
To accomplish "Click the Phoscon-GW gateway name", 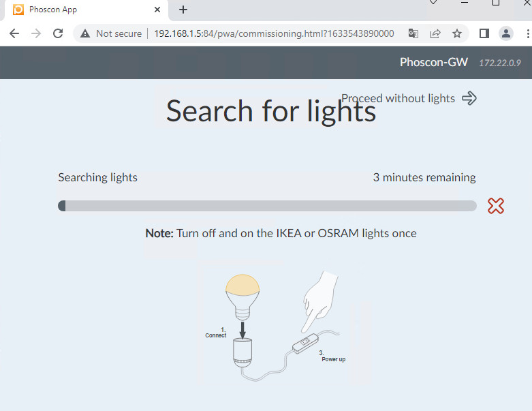I will click(x=433, y=62).
